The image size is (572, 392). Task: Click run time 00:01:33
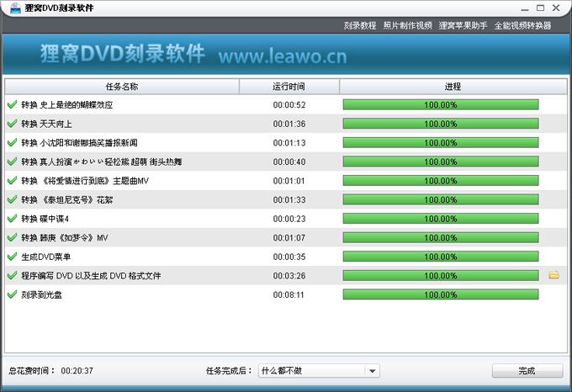point(289,200)
